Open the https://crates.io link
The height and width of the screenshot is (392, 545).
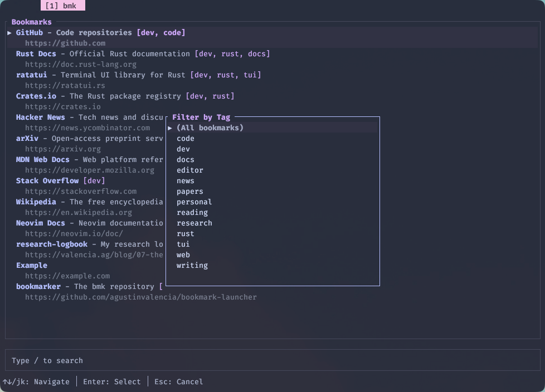[63, 107]
